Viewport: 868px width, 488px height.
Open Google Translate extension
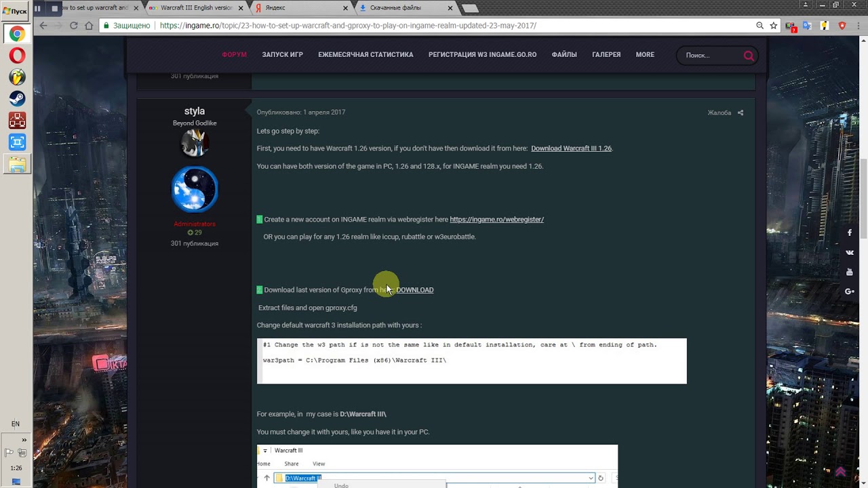807,26
